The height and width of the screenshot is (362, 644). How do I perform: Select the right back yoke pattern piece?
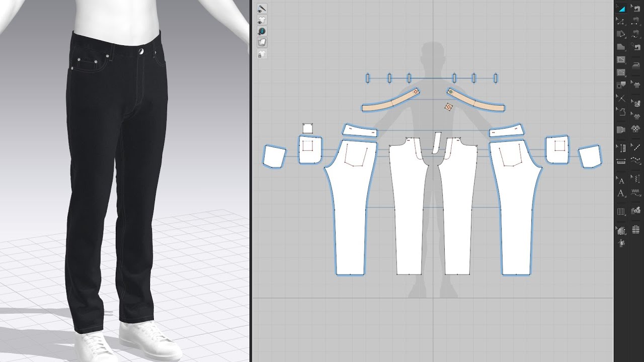507,130
